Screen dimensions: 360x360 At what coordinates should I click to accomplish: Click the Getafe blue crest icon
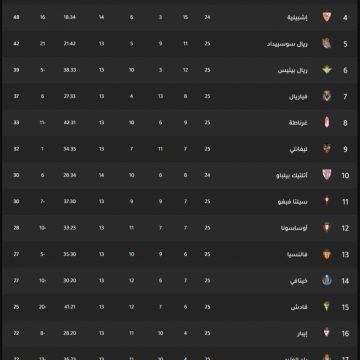pyautogui.click(x=327, y=280)
